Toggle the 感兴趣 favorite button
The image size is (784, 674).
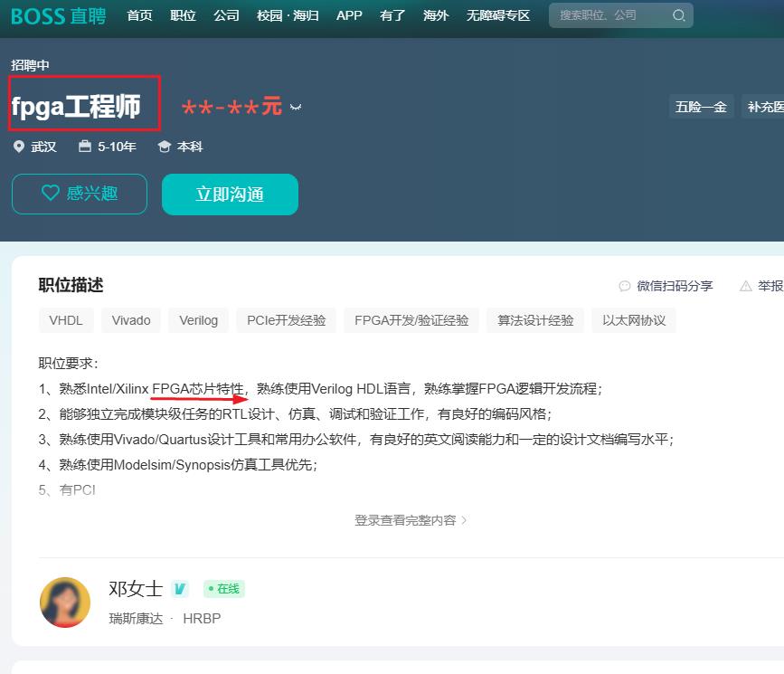(x=80, y=194)
